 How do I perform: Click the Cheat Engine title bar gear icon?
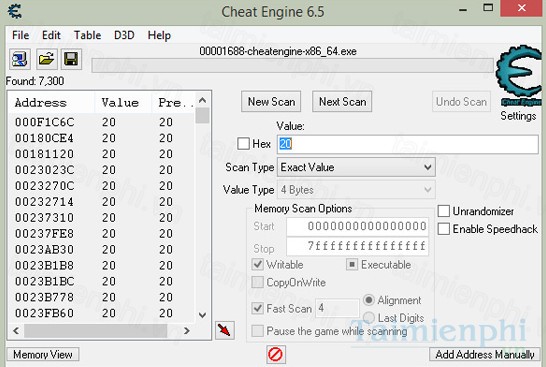point(15,11)
